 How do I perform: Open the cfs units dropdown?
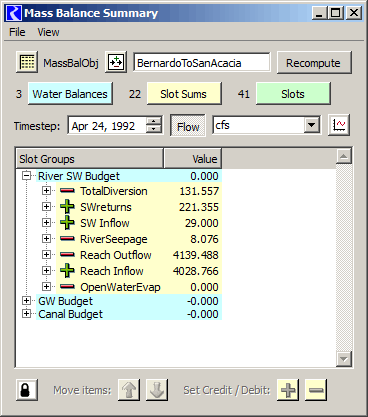point(311,125)
